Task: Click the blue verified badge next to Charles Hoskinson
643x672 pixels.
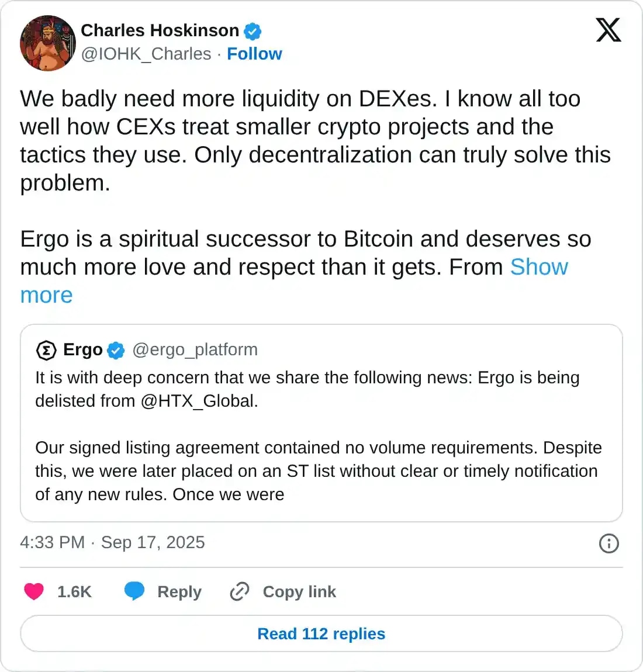Action: (251, 31)
